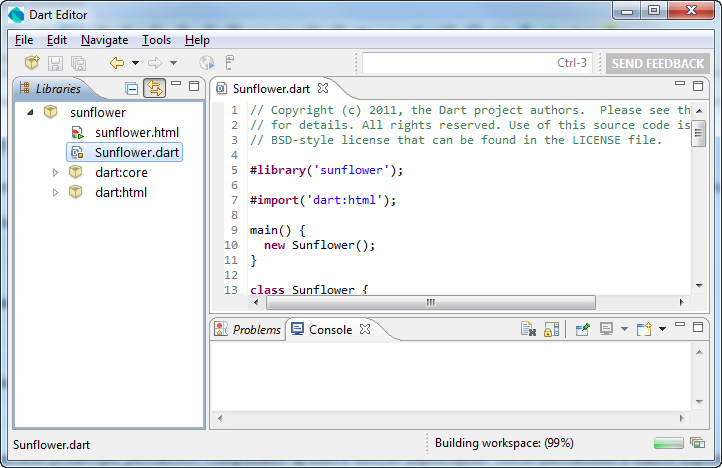Click background operations icon in status bar
Screen dimensions: 722x468
pyautogui.click(x=697, y=443)
